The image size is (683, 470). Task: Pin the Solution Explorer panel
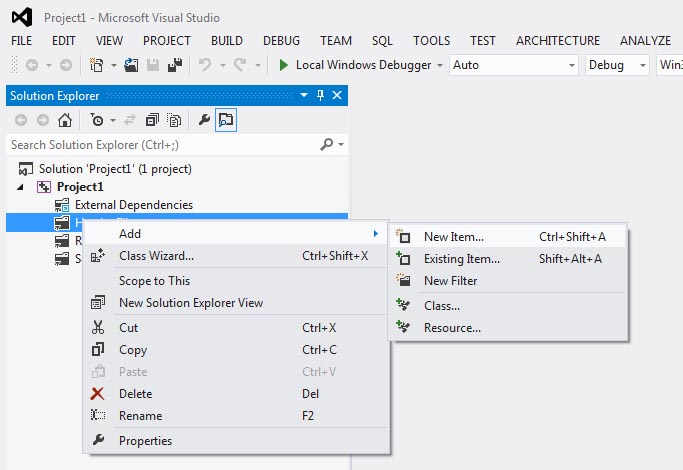tap(320, 95)
